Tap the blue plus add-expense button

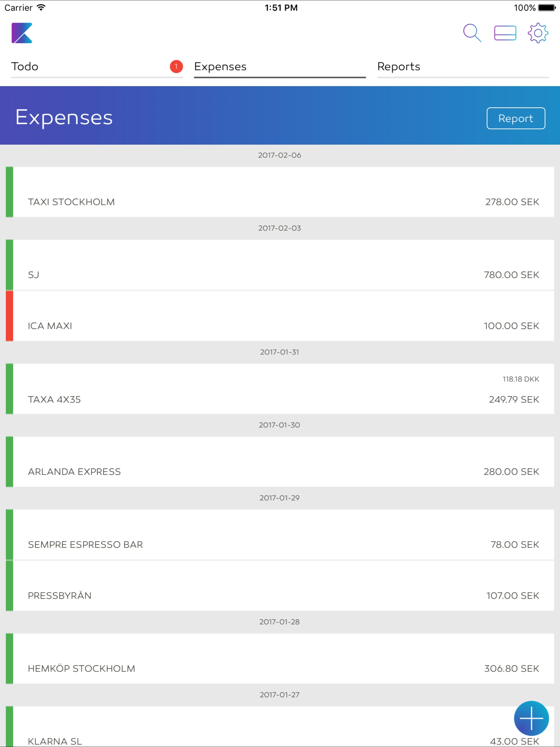coord(531,718)
